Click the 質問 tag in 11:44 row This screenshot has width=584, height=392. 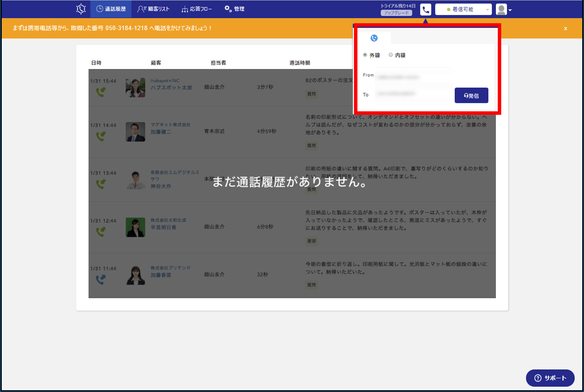point(311,285)
